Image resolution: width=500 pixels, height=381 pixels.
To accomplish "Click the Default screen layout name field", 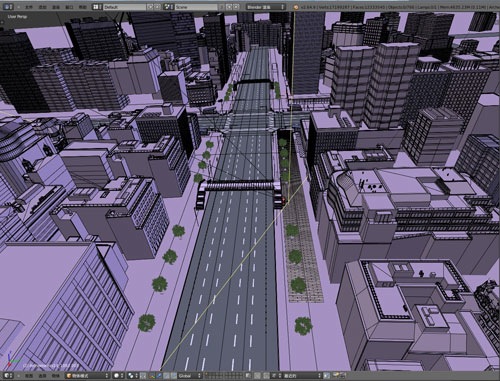I will tap(125, 7).
